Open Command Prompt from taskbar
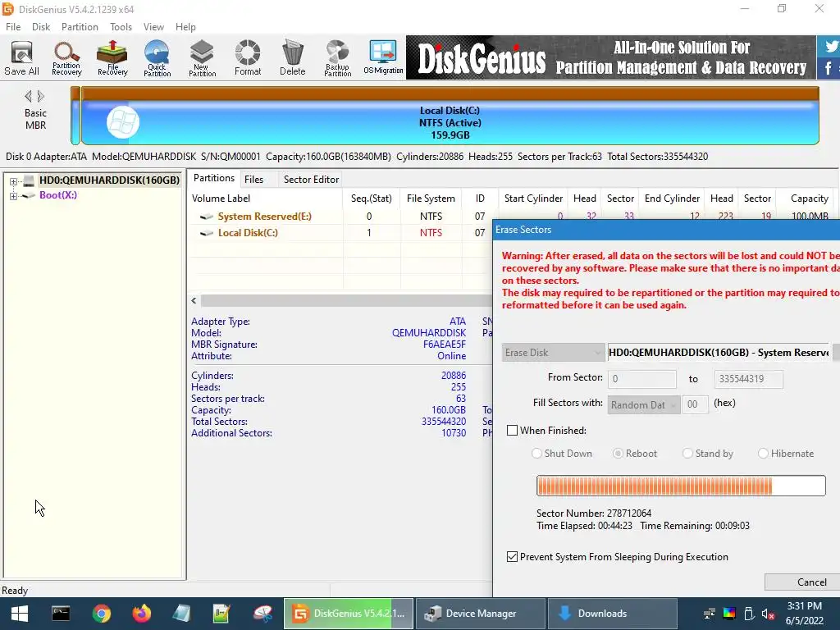 61,614
